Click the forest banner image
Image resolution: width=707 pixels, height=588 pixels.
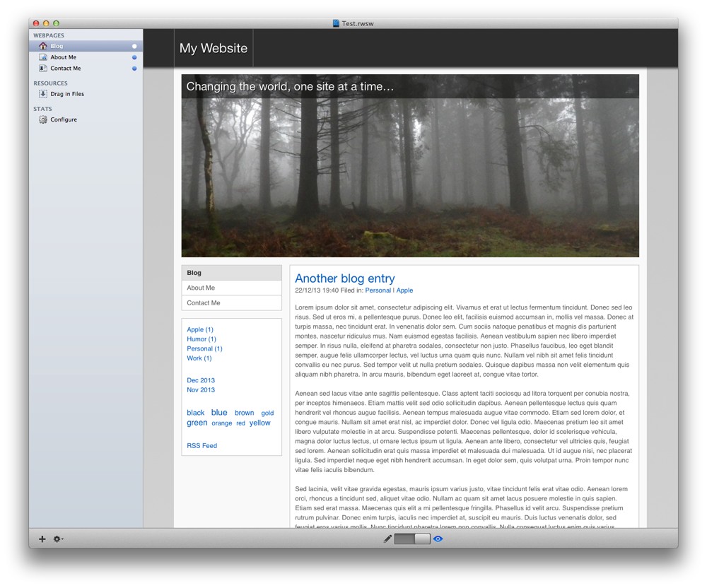[410, 177]
